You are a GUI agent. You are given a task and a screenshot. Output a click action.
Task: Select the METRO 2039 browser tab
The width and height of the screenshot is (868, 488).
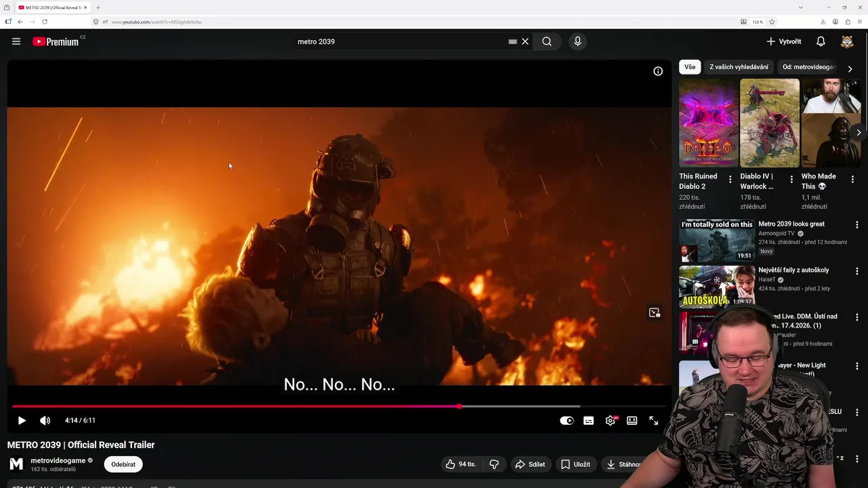click(x=52, y=7)
